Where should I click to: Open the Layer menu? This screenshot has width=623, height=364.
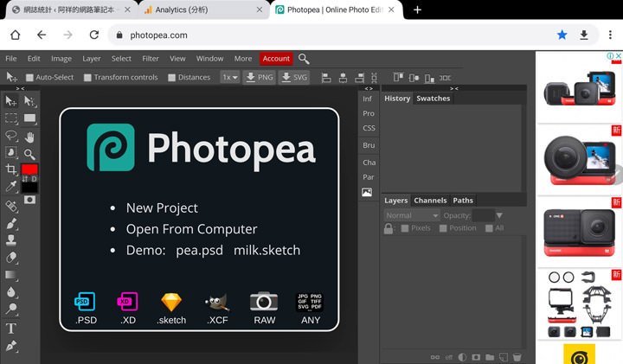92,58
